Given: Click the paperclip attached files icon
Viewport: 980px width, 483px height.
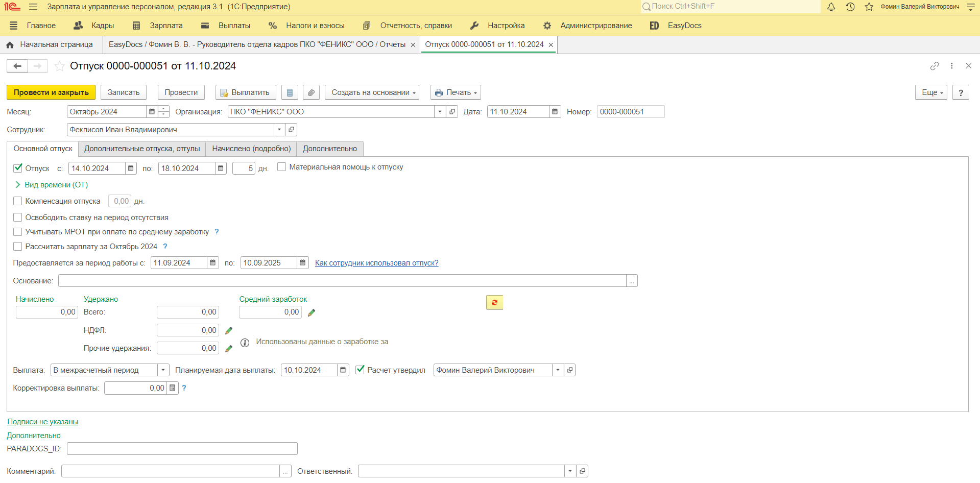Looking at the screenshot, I should (x=311, y=92).
